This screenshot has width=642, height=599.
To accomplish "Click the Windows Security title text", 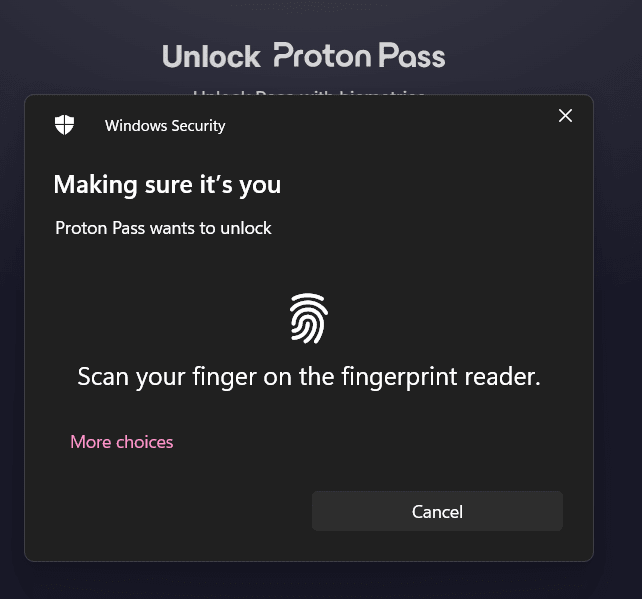I will coord(165,126).
